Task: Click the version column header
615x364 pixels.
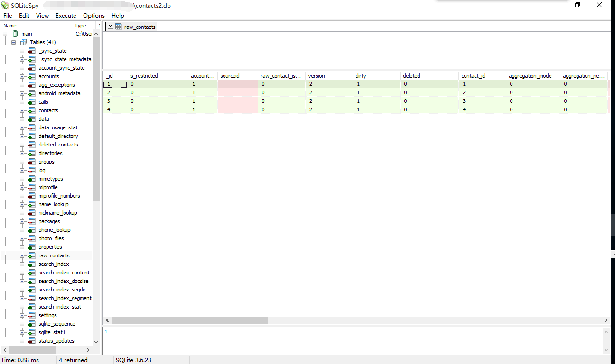Action: tap(329, 76)
